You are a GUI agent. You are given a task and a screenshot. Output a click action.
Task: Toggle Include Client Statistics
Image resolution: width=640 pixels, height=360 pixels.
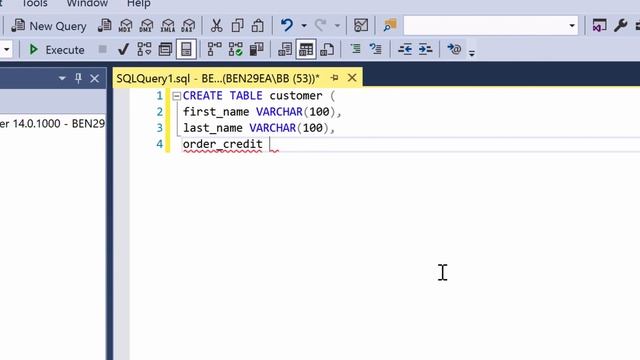(x=256, y=50)
